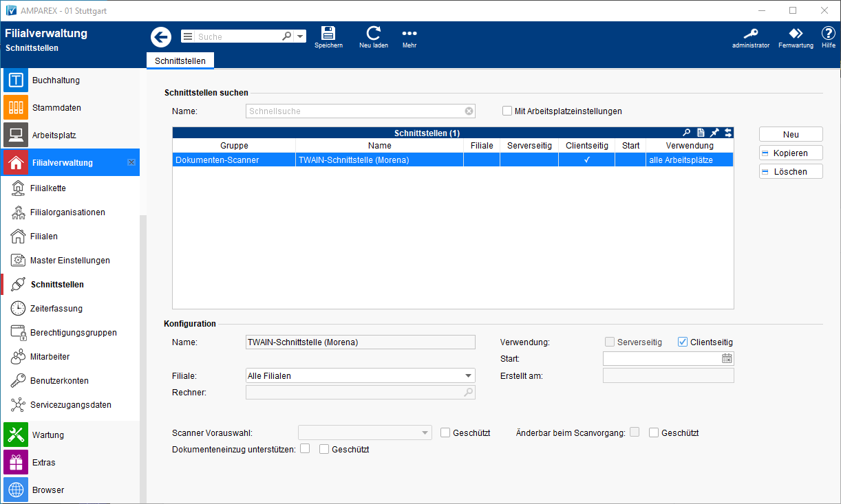Expand the Filiale dropdown

tap(468, 375)
